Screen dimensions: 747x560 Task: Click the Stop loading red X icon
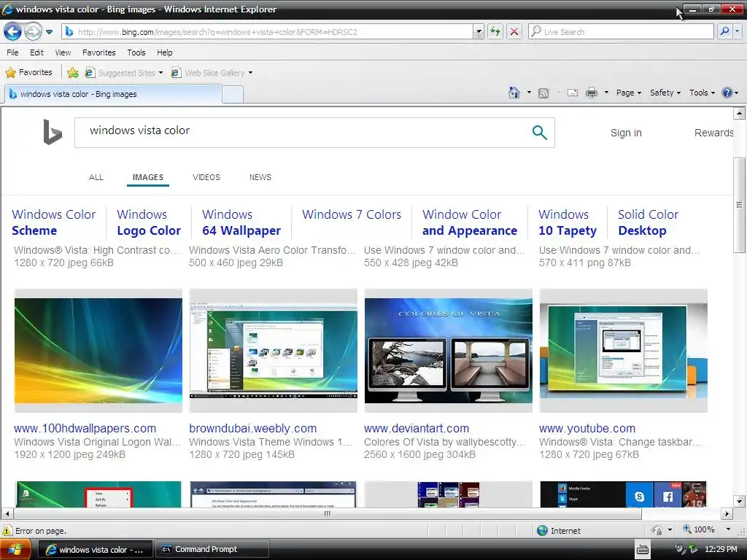click(x=514, y=32)
